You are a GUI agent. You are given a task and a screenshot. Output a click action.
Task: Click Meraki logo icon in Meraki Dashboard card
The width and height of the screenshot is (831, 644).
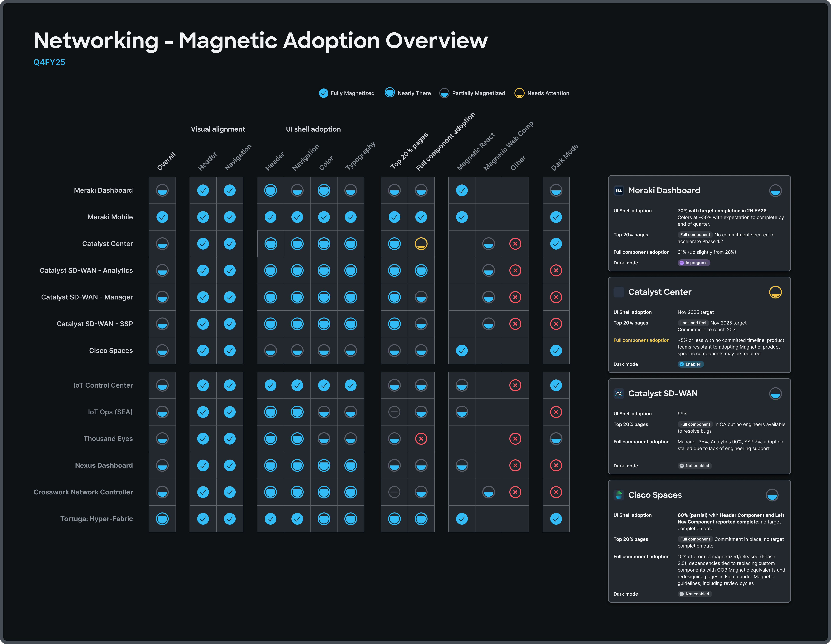coord(619,191)
